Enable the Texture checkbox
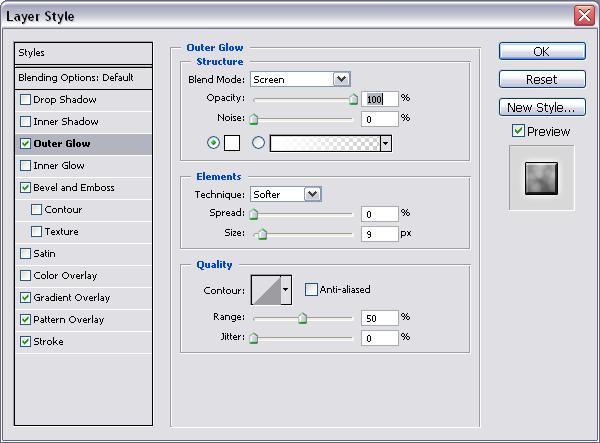The image size is (600, 443). coord(36,232)
